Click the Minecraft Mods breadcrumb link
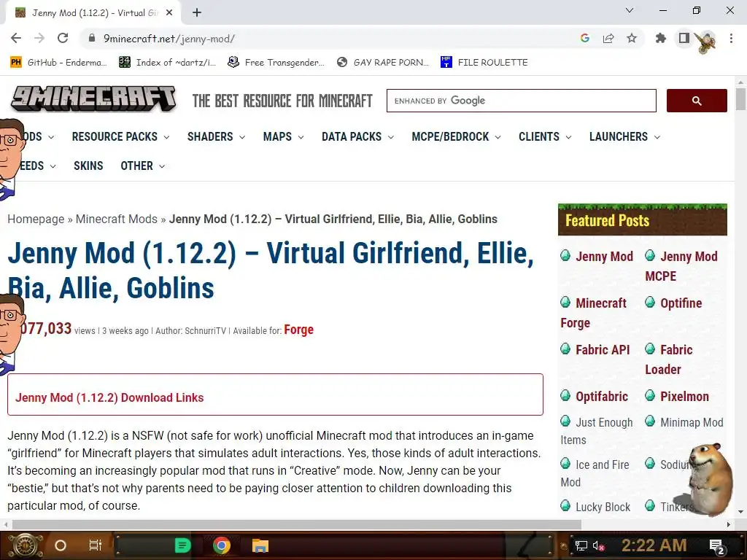Viewport: 747px width, 560px height. point(116,219)
